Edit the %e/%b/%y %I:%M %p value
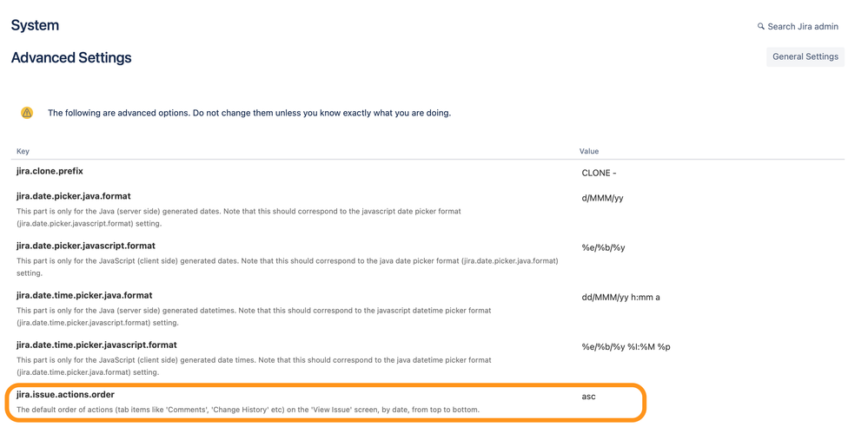The height and width of the screenshot is (427, 868). (x=626, y=347)
